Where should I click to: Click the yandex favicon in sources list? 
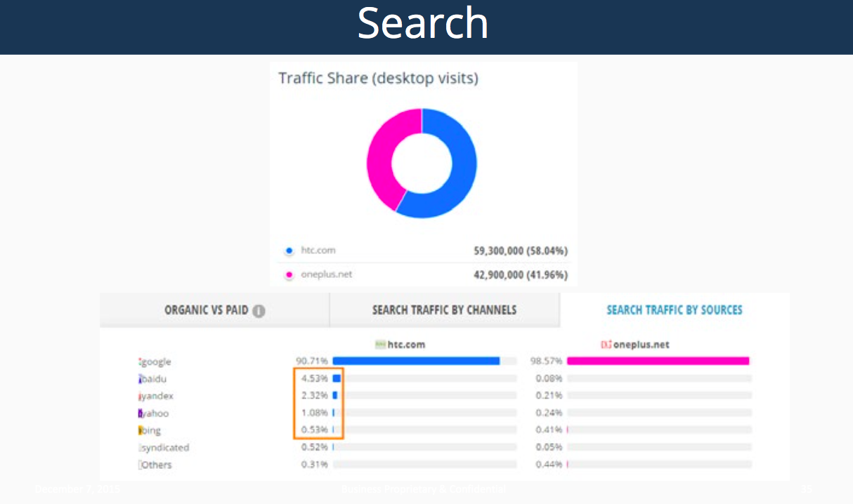(x=141, y=397)
